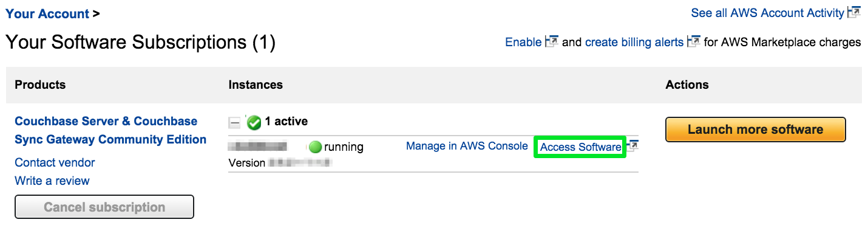Click the Instances column header
The height and width of the screenshot is (225, 868).
pos(256,85)
